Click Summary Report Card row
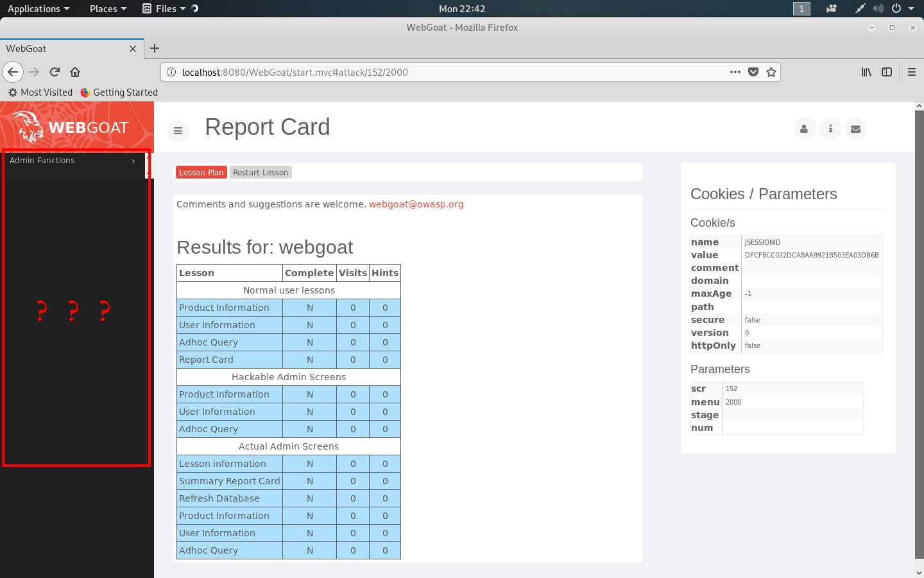924x578 pixels. (x=289, y=481)
